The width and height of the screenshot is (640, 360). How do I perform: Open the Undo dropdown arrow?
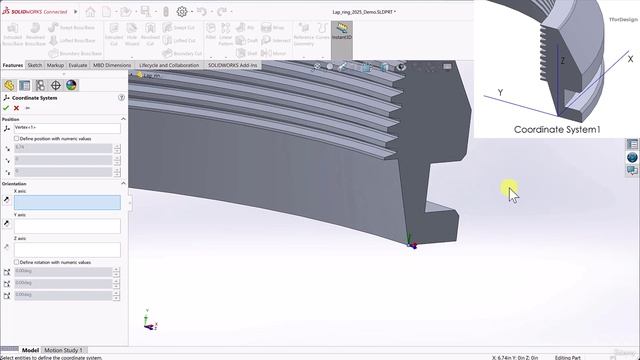(x=211, y=11)
